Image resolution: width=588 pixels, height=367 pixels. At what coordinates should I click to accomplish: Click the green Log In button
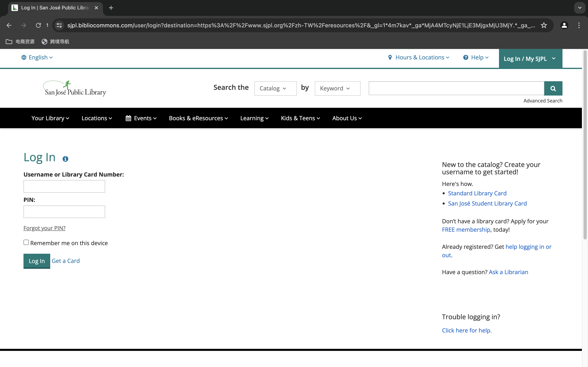37,261
